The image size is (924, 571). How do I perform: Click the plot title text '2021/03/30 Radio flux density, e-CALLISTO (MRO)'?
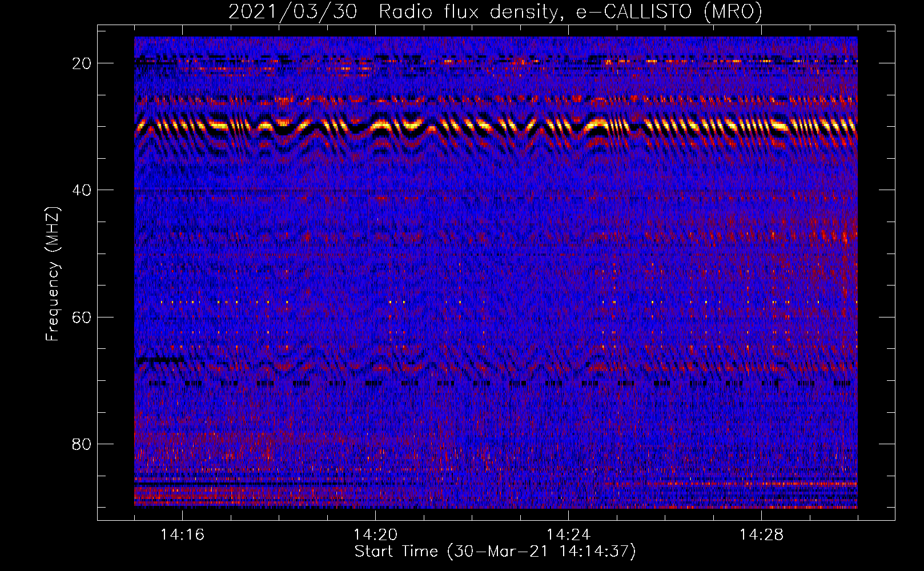coord(495,12)
